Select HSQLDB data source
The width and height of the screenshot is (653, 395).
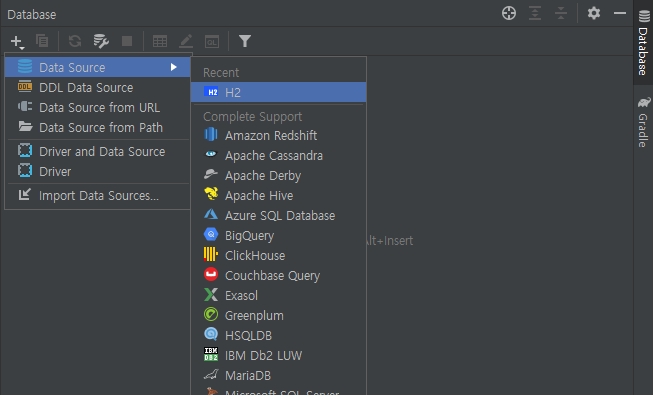[279, 335]
